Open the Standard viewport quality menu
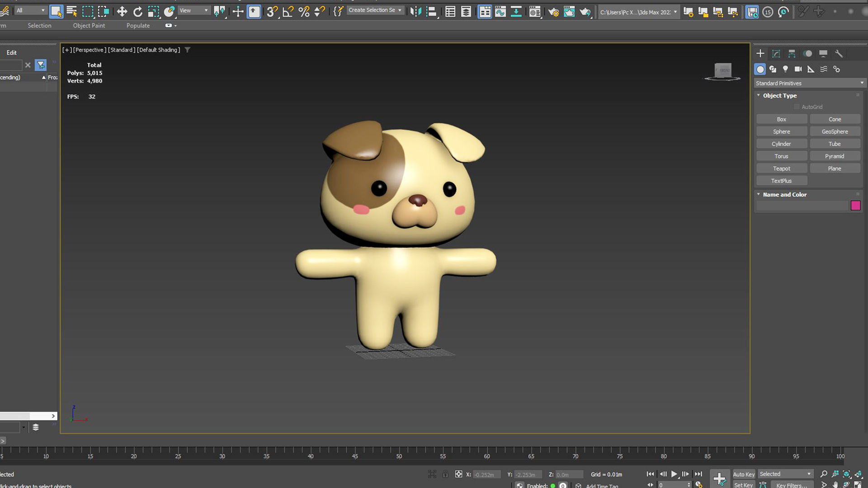The height and width of the screenshot is (488, 868). (x=122, y=50)
